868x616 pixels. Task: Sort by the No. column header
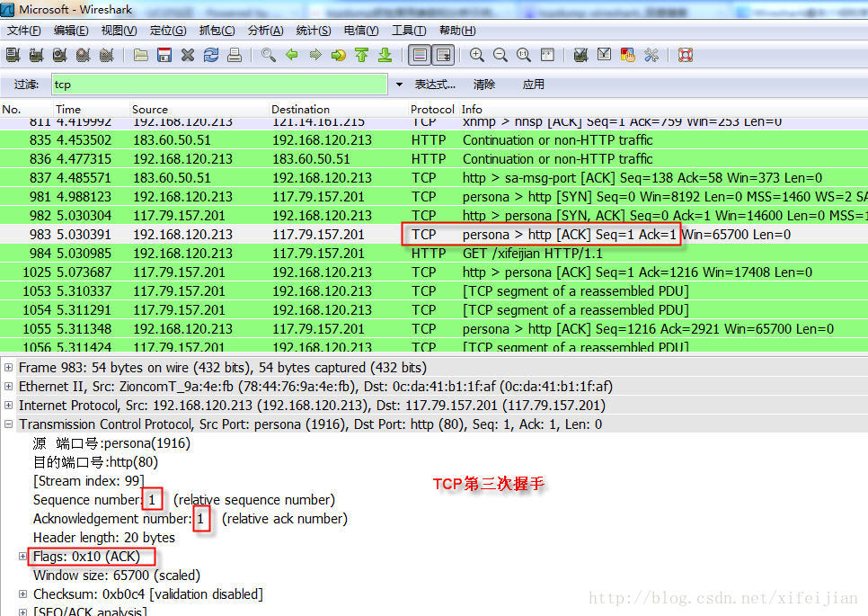(x=27, y=109)
